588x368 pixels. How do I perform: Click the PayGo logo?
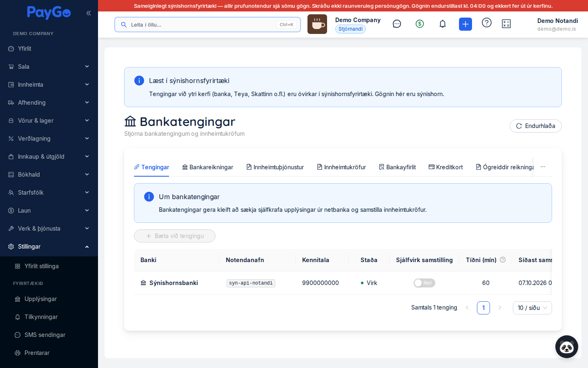pos(49,13)
